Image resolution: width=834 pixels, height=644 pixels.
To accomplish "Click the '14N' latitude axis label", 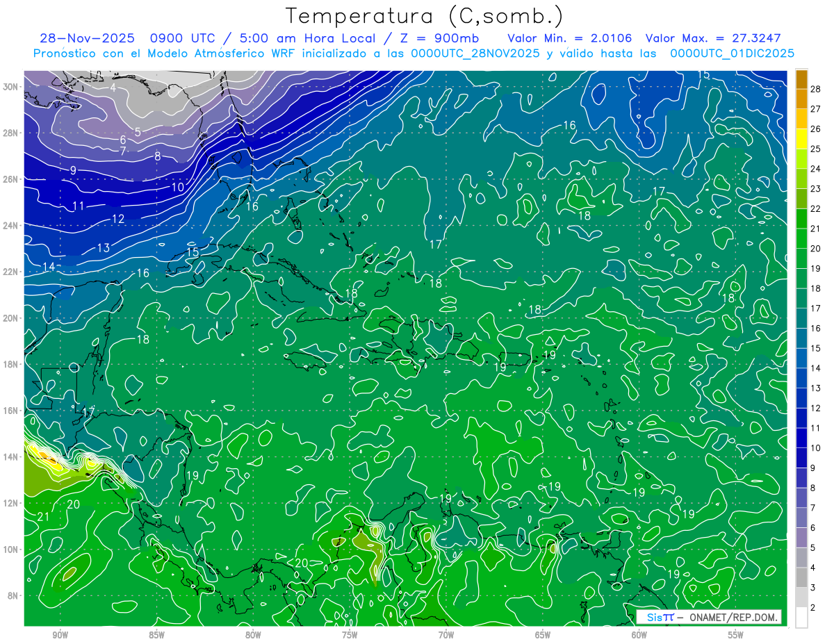I will coord(11,456).
